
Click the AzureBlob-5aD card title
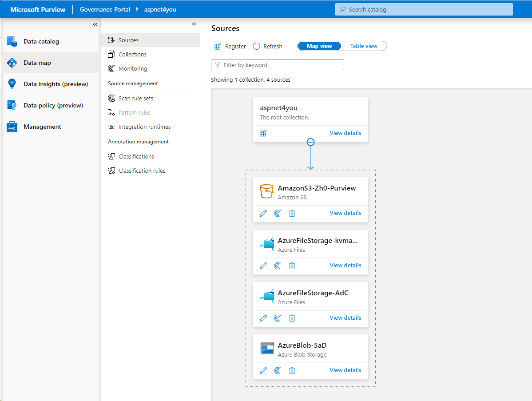point(302,345)
